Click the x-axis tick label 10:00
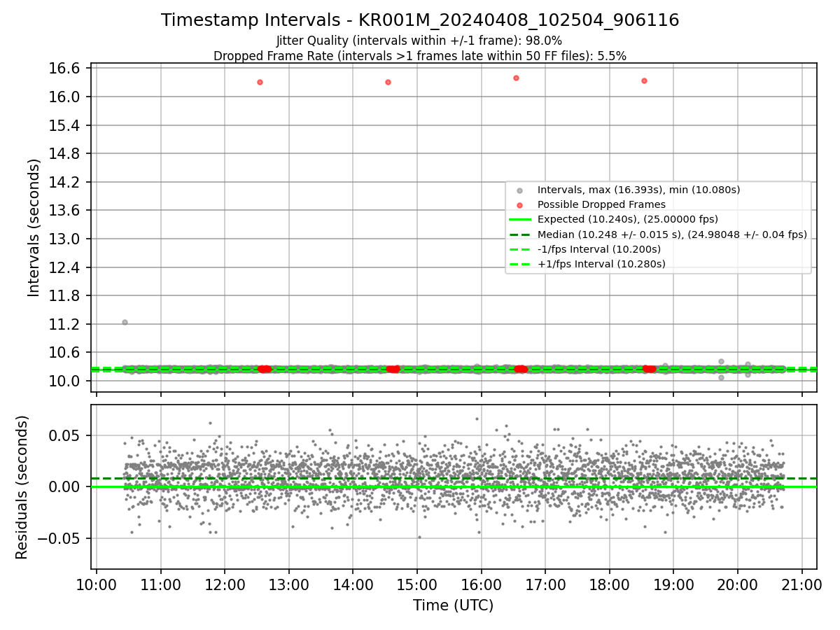 click(x=97, y=585)
